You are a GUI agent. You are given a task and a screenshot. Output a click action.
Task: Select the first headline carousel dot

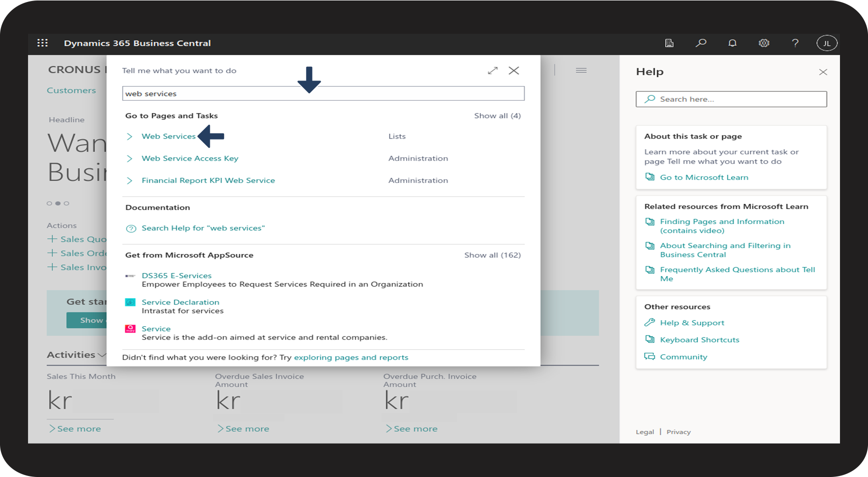(x=49, y=203)
